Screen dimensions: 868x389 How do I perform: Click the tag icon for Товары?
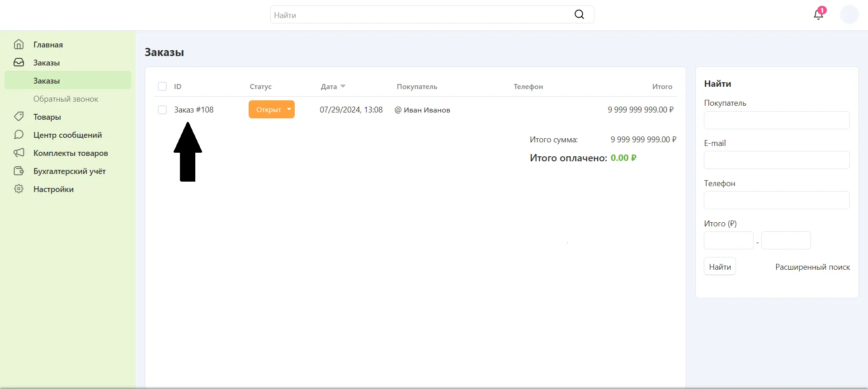[x=19, y=117]
